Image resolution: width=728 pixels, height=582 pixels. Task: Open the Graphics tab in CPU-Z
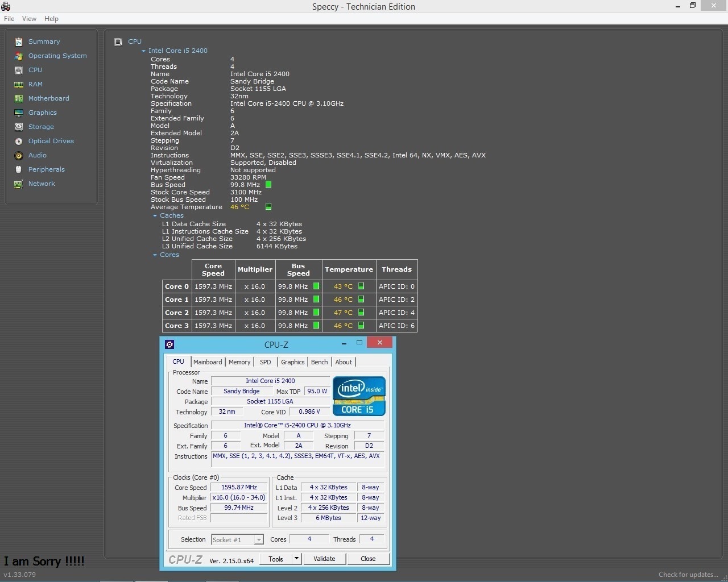(x=293, y=362)
